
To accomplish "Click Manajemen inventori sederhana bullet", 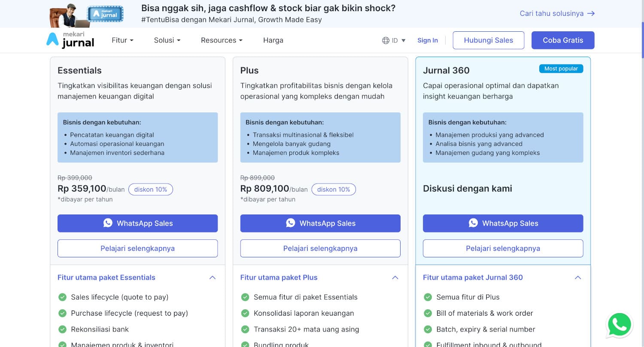I will [x=117, y=153].
